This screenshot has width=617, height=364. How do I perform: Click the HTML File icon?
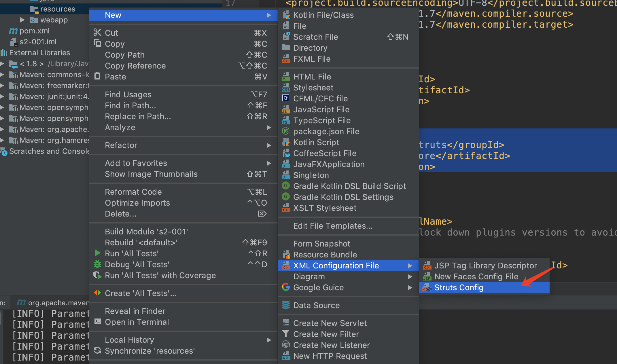(286, 77)
